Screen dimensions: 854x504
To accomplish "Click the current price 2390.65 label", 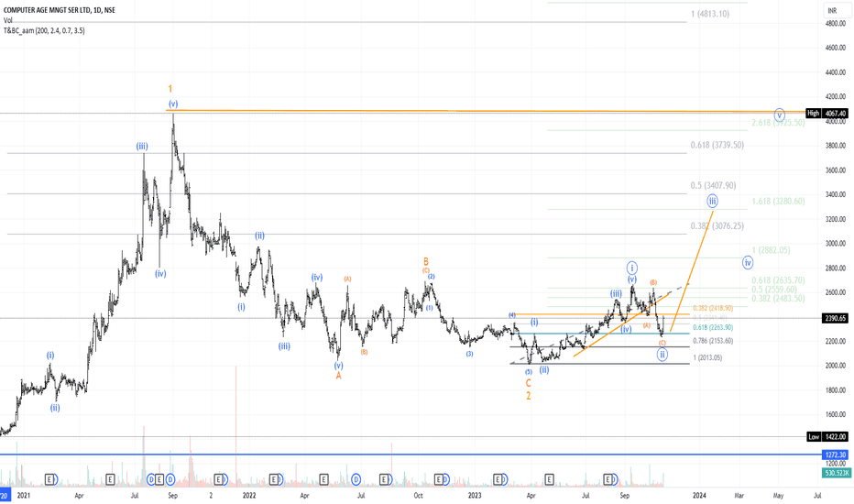I will [x=835, y=318].
